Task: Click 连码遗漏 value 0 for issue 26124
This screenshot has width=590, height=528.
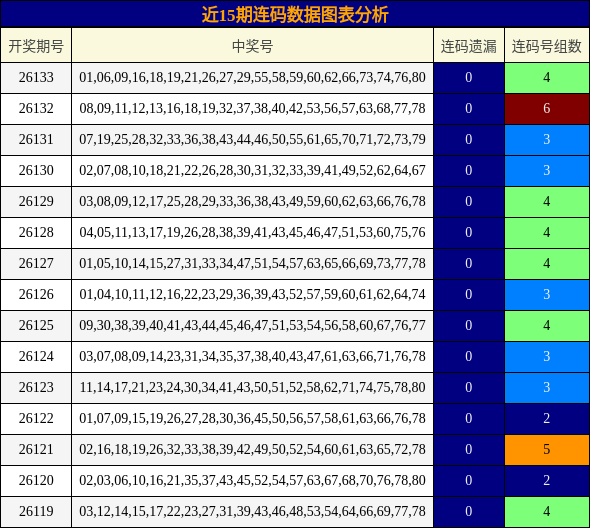Action: pyautogui.click(x=469, y=356)
